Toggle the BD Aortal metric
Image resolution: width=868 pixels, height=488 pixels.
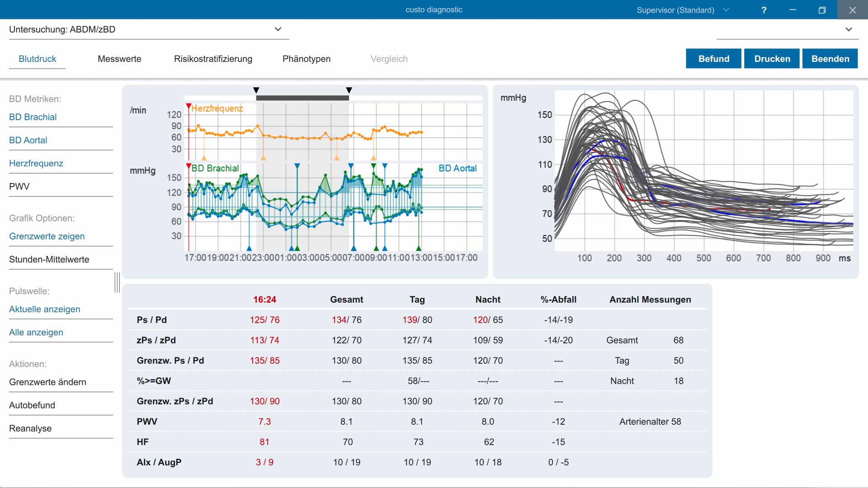(x=28, y=140)
